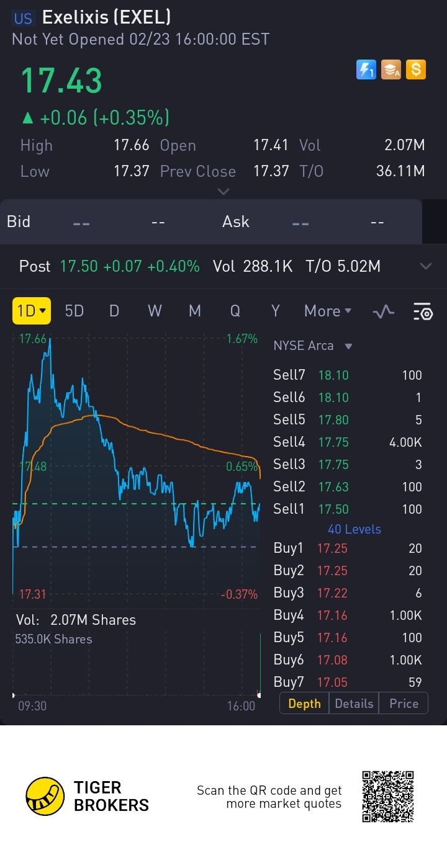Tap the current price 17.43
This screenshot has height=868, width=447.
(61, 81)
